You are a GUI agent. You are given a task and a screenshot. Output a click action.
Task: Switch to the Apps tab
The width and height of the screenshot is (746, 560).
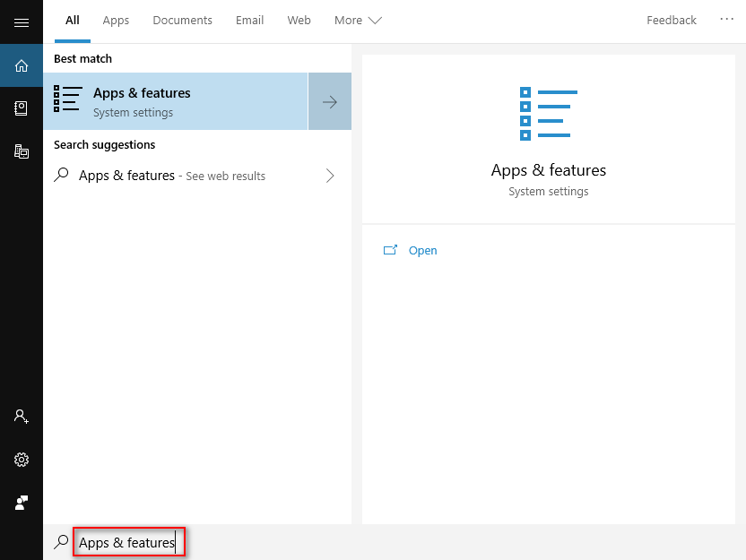[x=116, y=21]
